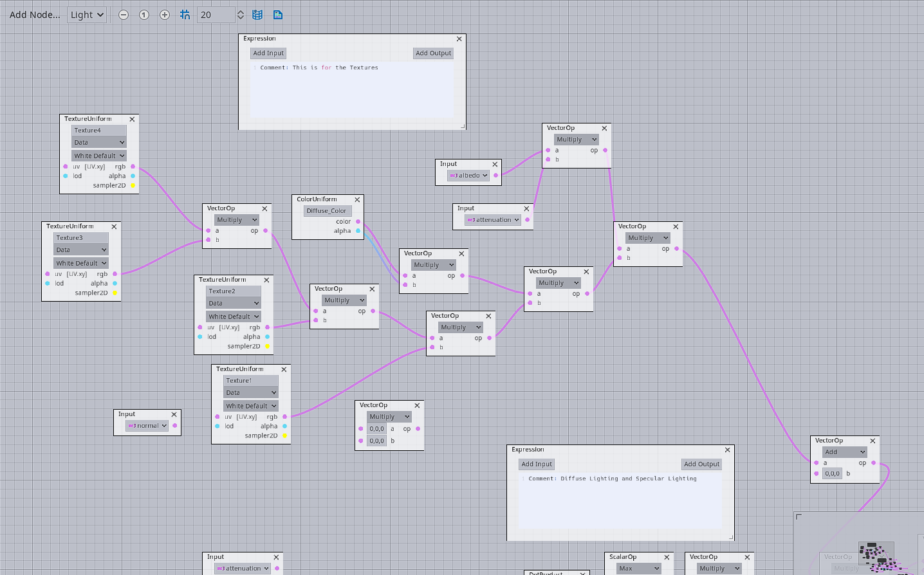Open the Add operator dropdown on VectorOp
The image size is (924, 575).
tap(845, 452)
